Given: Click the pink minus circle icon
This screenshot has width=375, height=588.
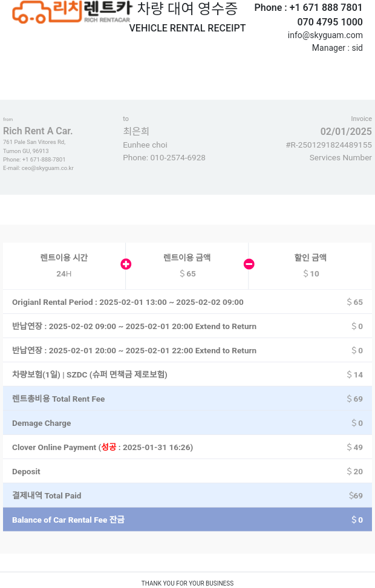Looking at the screenshot, I should 249,264.
